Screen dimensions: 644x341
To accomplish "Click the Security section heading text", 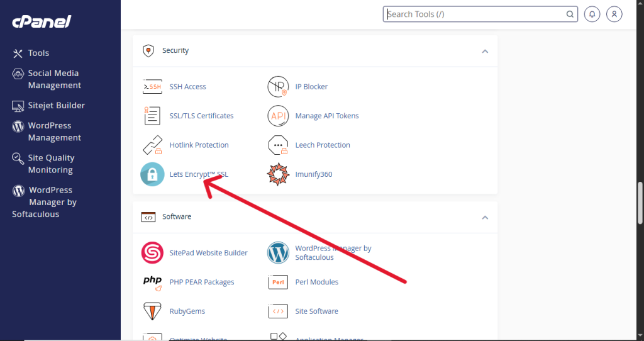I will (x=175, y=50).
